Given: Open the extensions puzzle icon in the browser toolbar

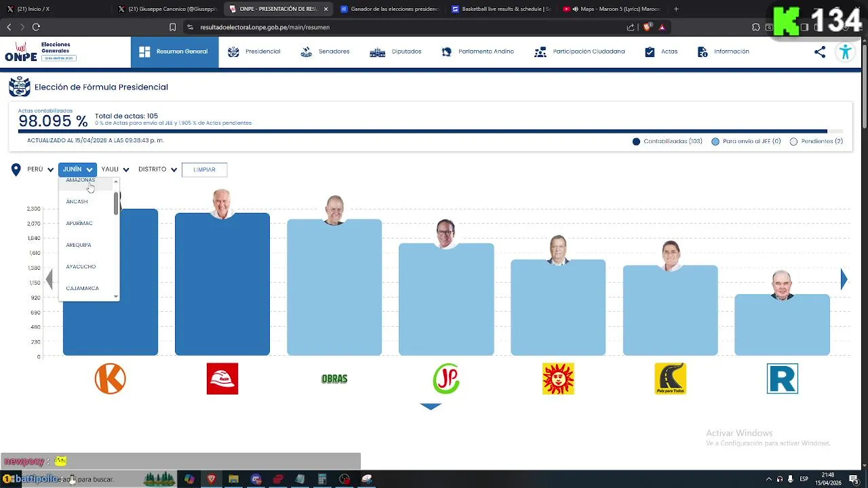Looking at the screenshot, I should [756, 27].
